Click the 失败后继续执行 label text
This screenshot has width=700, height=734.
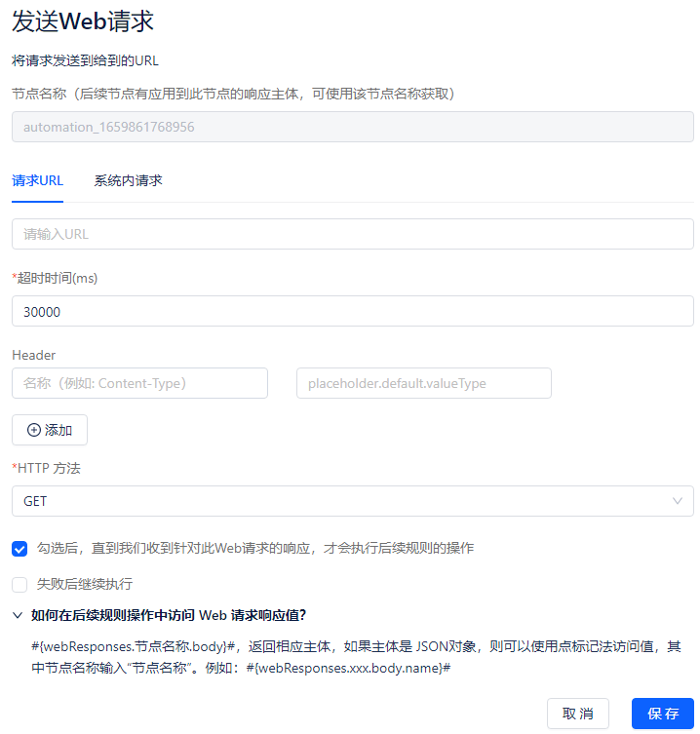pos(85,584)
